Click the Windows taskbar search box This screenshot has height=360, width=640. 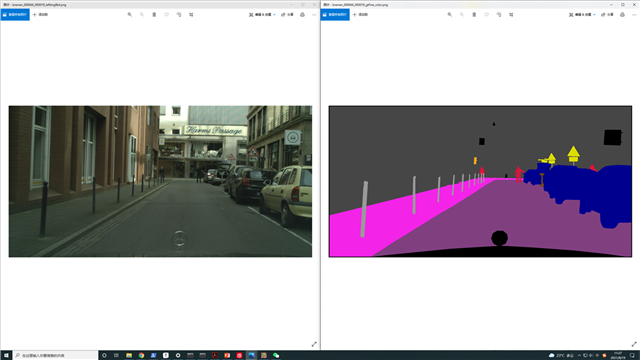click(x=56, y=356)
